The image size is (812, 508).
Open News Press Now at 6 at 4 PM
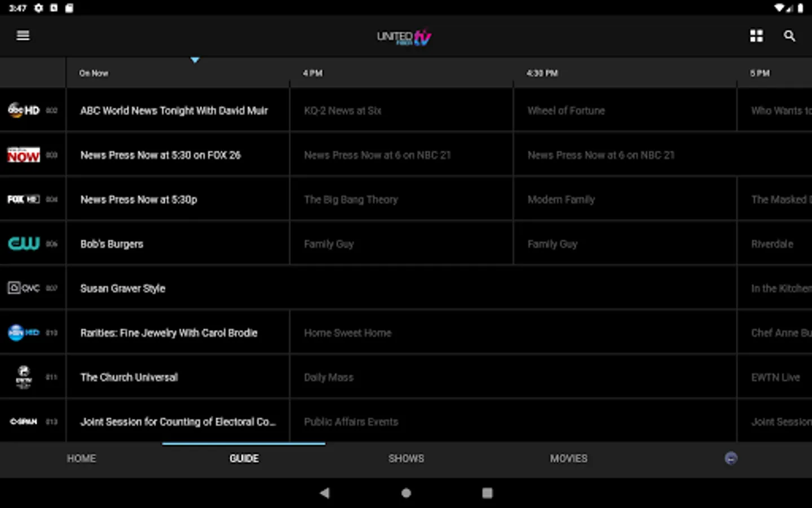point(401,155)
